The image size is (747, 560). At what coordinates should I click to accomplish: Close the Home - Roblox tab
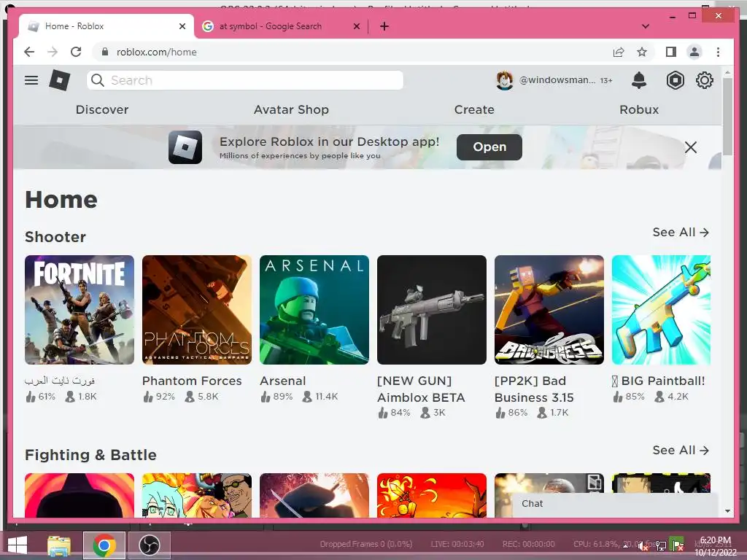(x=182, y=26)
